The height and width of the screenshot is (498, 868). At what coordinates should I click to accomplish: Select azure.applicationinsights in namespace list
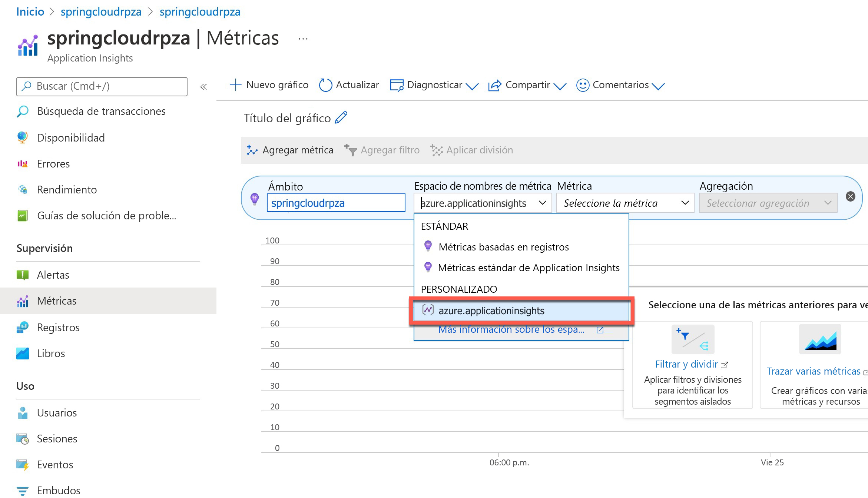tap(491, 311)
